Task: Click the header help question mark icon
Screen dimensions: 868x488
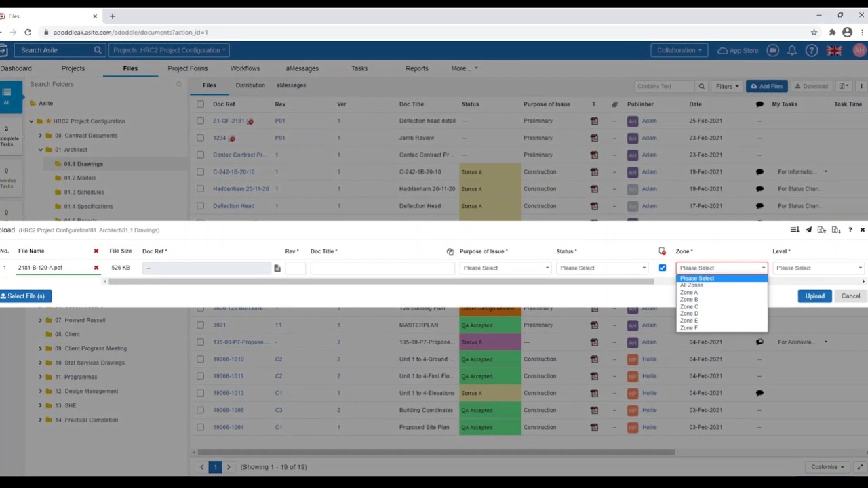Action: click(812, 50)
